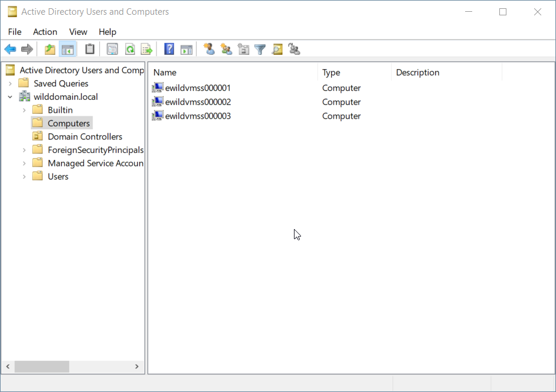Toggle Show/Hide Console Tree icon

67,49
